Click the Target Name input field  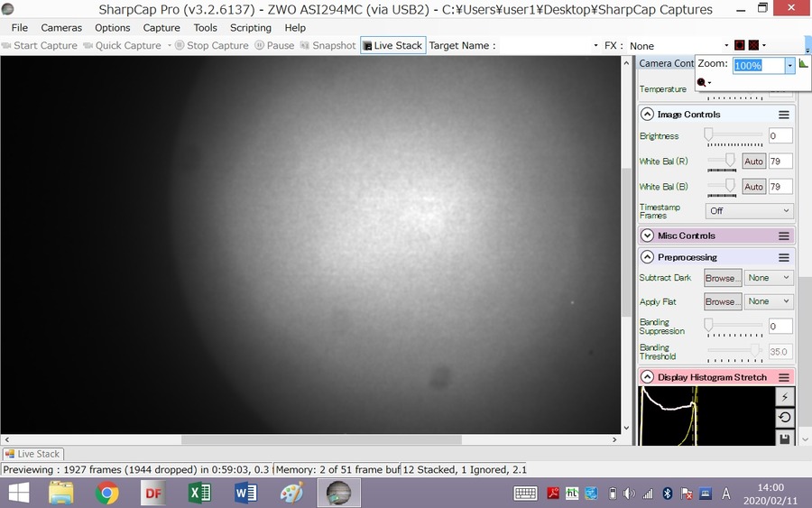point(544,46)
